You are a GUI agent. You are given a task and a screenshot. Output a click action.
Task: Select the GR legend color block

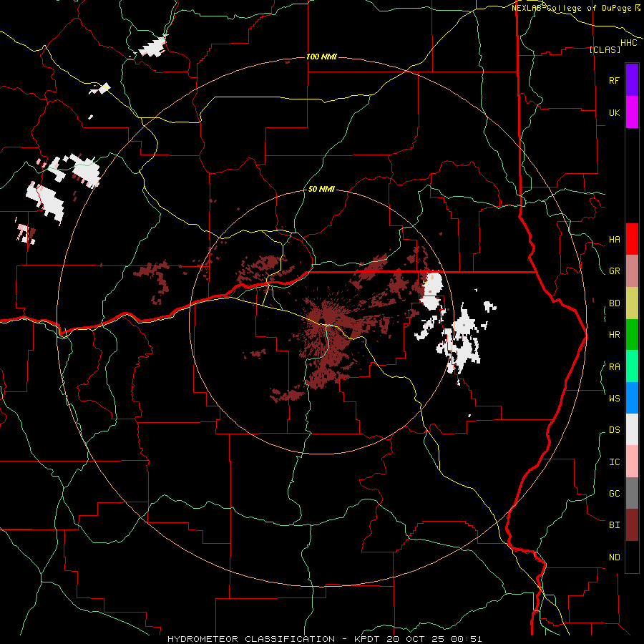click(x=632, y=271)
